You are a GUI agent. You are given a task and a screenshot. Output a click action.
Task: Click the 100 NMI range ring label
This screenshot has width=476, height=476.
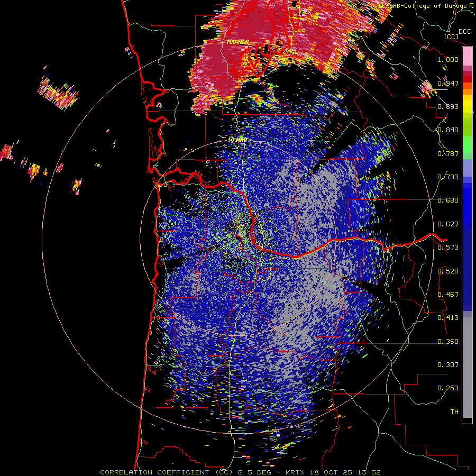tap(238, 42)
